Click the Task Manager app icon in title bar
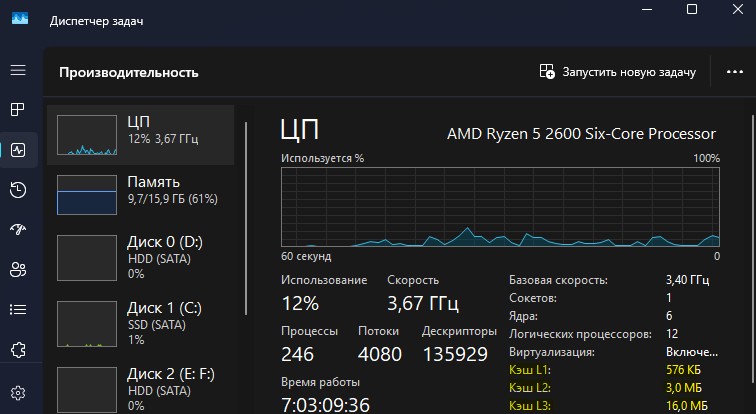This screenshot has width=756, height=414. pos(20,19)
